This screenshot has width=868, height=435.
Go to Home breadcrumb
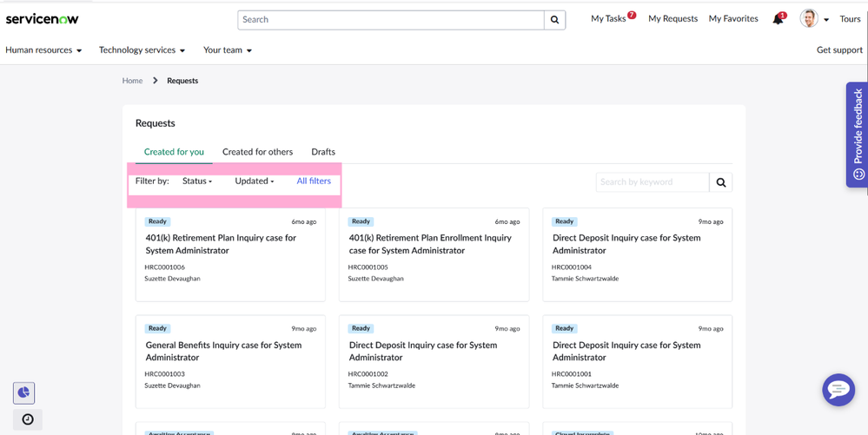point(132,81)
